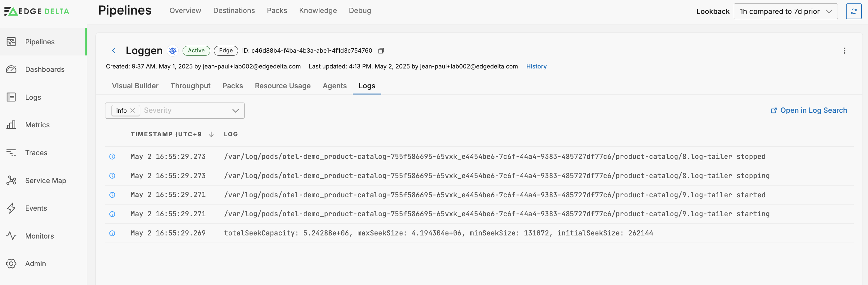Screen dimensions: 868x285
Task: Open Overview in the top navigation
Action: point(185,11)
